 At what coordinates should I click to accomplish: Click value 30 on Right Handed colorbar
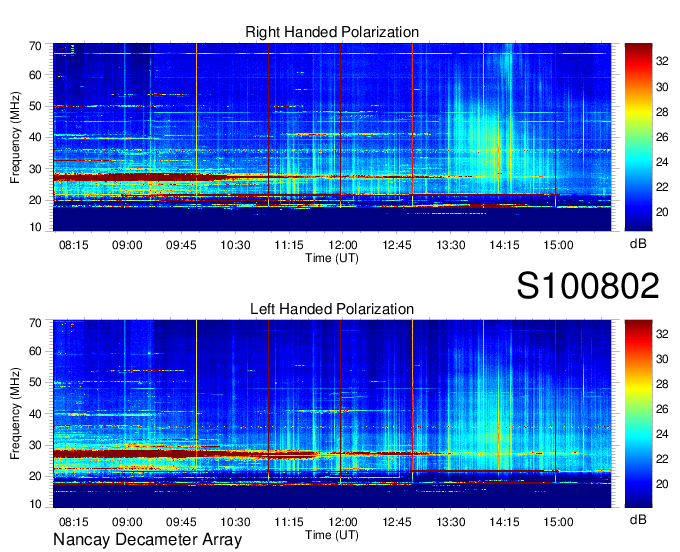[662, 87]
